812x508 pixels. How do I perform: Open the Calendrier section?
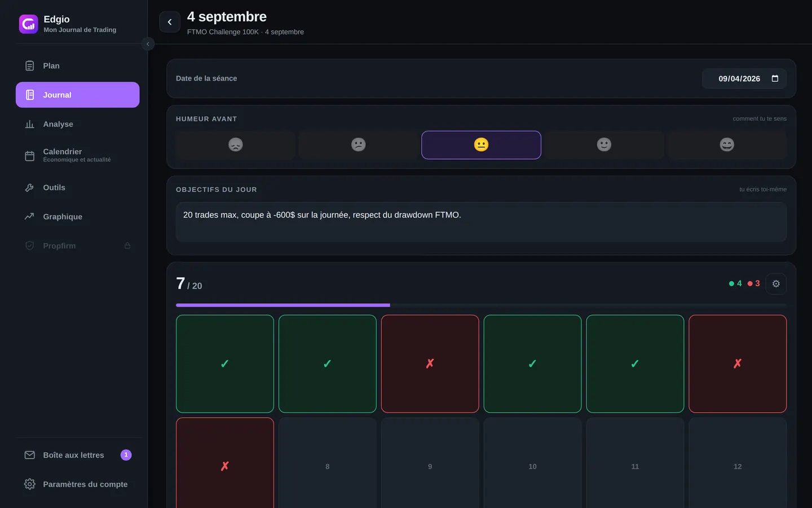(x=78, y=156)
